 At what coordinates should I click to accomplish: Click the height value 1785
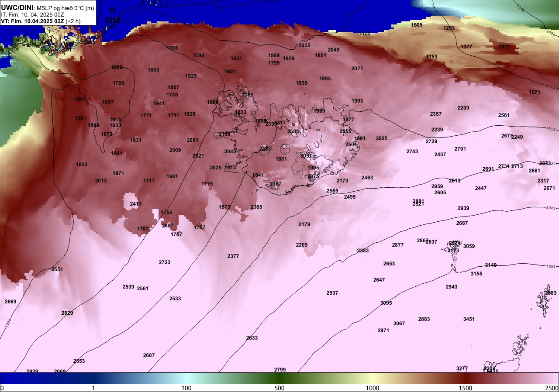[118, 83]
